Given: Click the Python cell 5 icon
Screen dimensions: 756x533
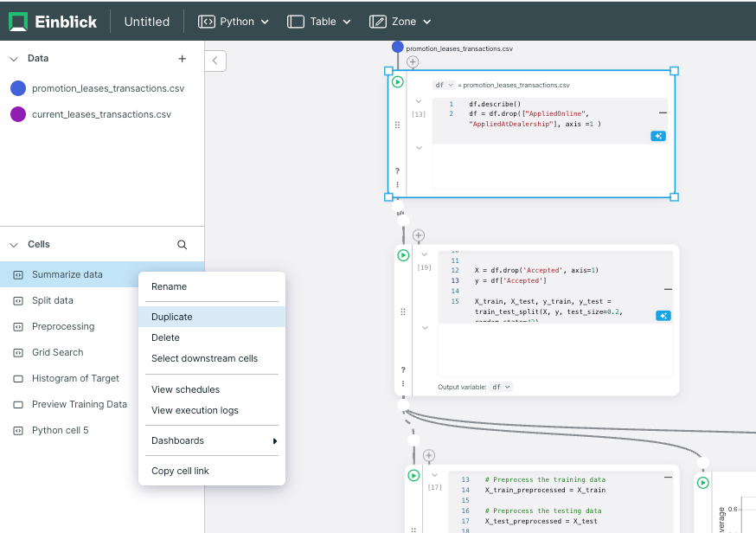Looking at the screenshot, I should [x=18, y=431].
